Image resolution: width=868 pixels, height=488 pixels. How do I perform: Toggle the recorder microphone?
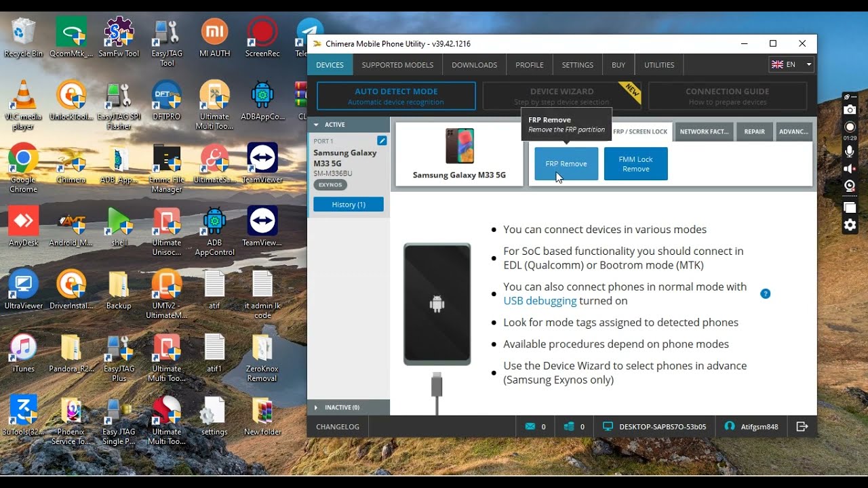coord(850,152)
